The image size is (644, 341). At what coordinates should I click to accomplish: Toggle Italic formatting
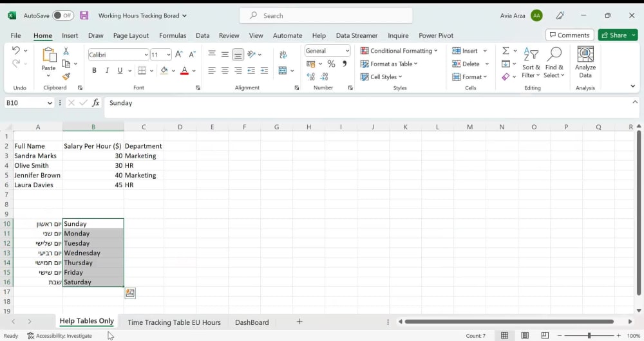coord(107,71)
